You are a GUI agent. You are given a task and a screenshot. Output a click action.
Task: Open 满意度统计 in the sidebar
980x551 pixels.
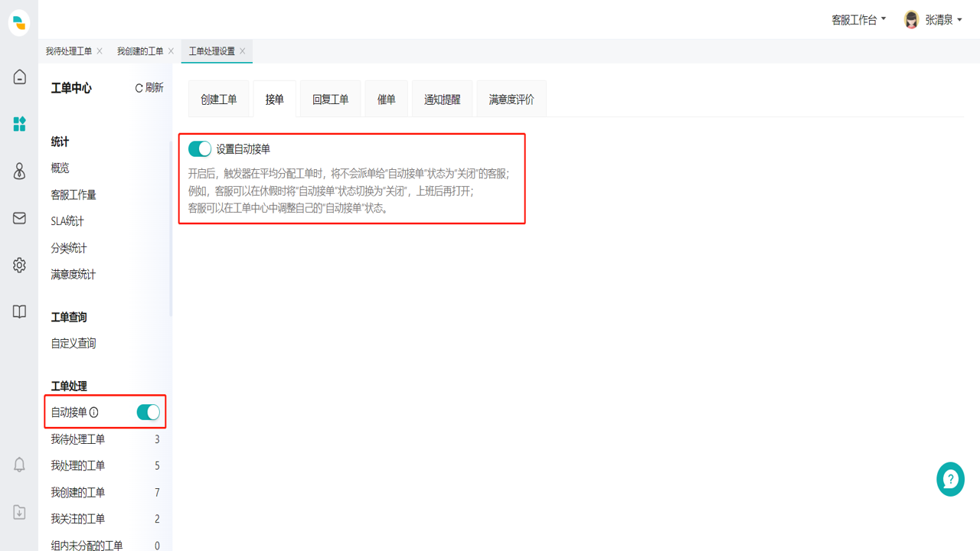(73, 274)
